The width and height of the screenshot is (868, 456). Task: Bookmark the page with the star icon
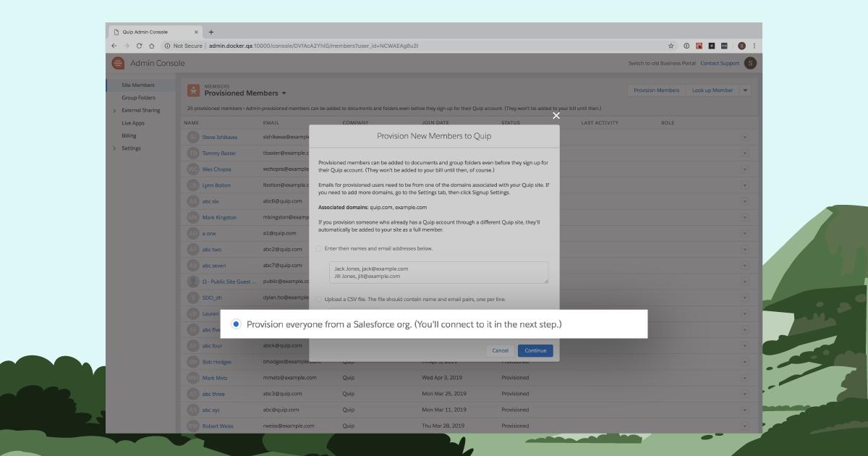[671, 46]
